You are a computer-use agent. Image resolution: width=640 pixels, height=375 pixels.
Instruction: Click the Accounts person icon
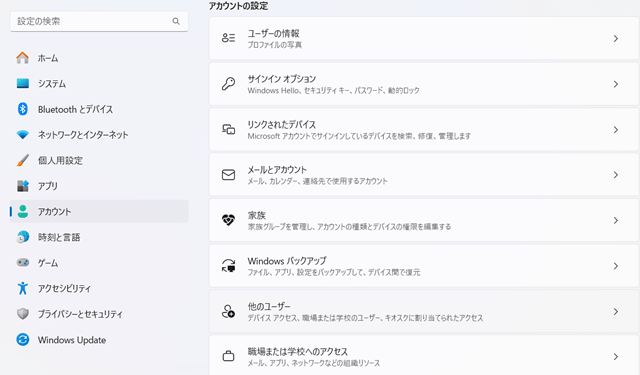[x=23, y=211]
